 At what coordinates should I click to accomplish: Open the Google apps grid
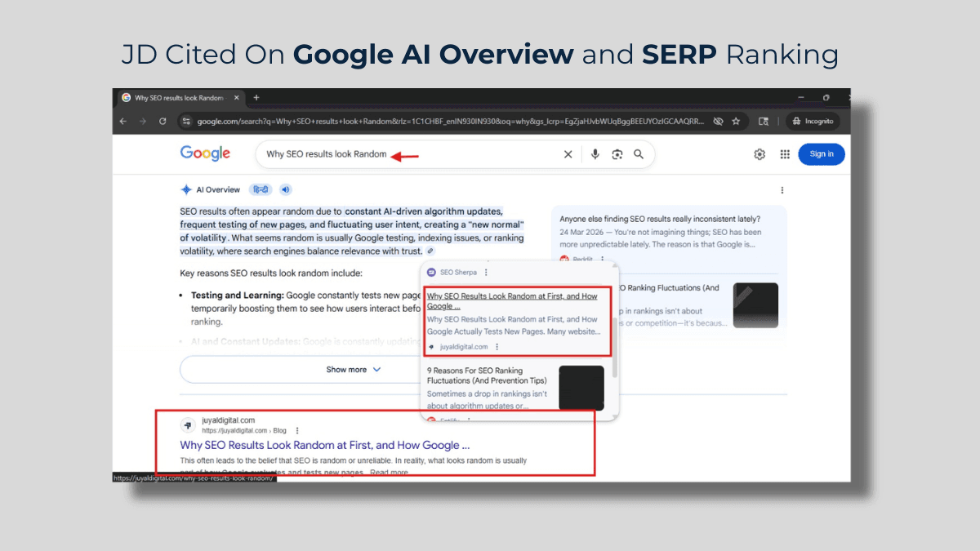pyautogui.click(x=785, y=154)
